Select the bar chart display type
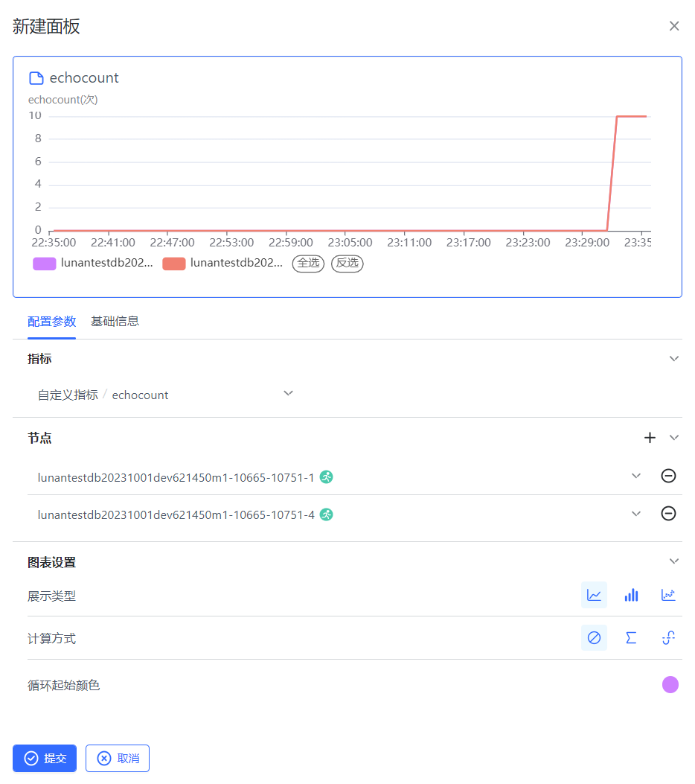695x784 pixels. (x=631, y=595)
